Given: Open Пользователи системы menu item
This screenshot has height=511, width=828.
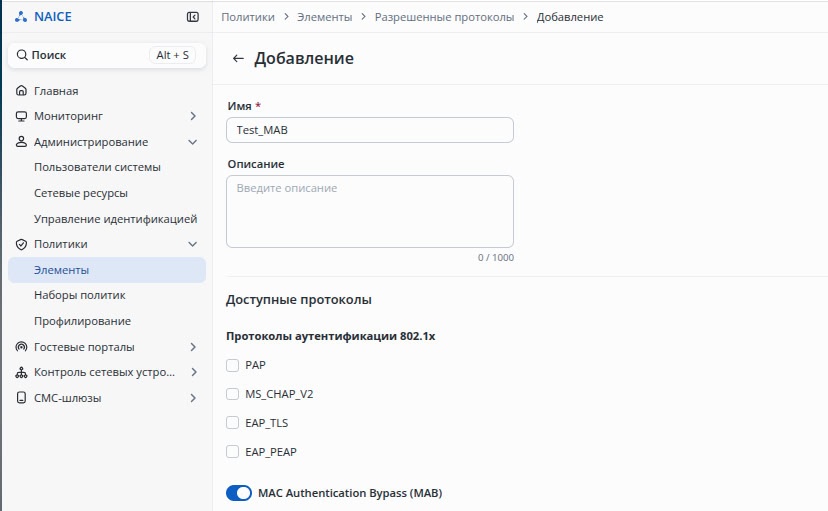Looking at the screenshot, I should (x=97, y=167).
